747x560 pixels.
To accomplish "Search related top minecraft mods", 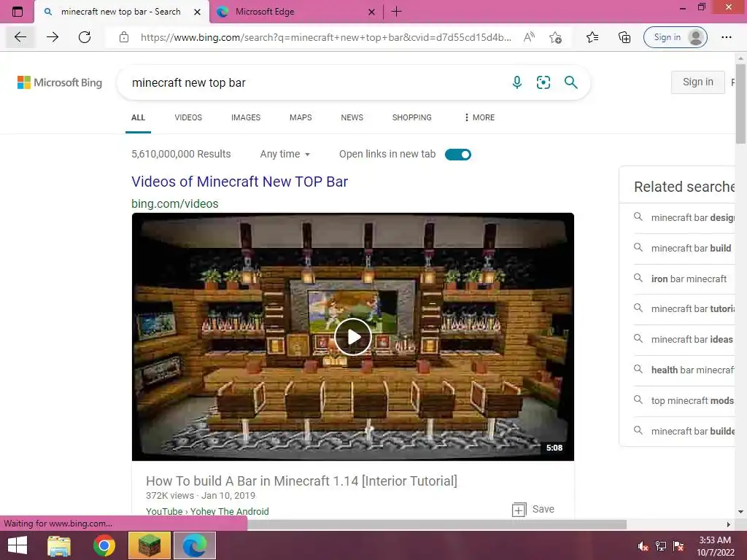I will tap(684, 400).
